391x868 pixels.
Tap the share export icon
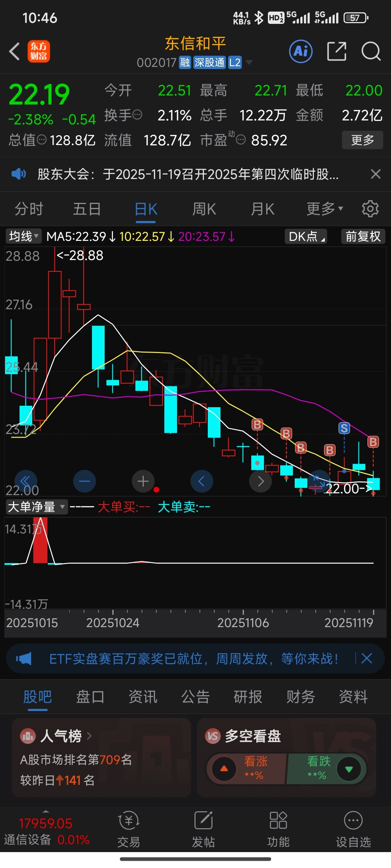pyautogui.click(x=337, y=51)
